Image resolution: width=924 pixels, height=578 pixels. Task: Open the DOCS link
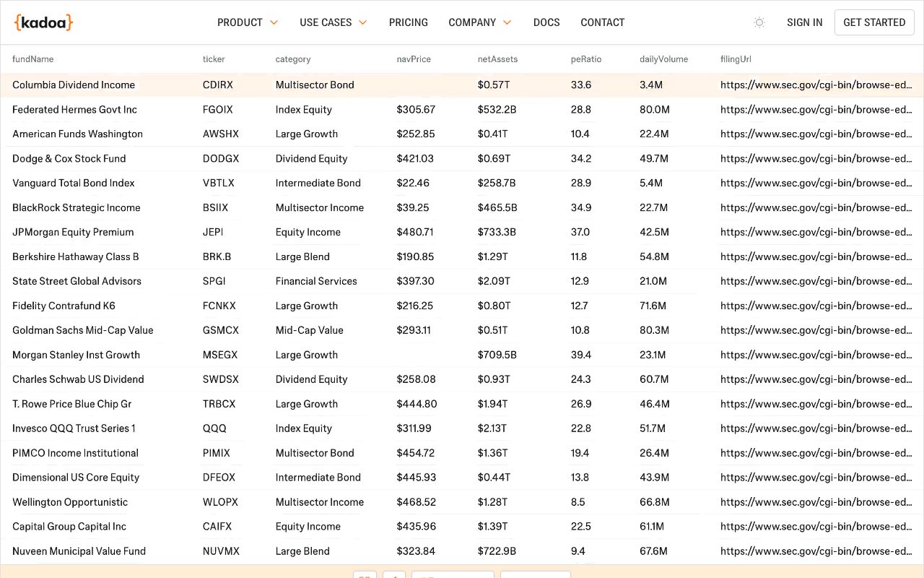click(546, 22)
